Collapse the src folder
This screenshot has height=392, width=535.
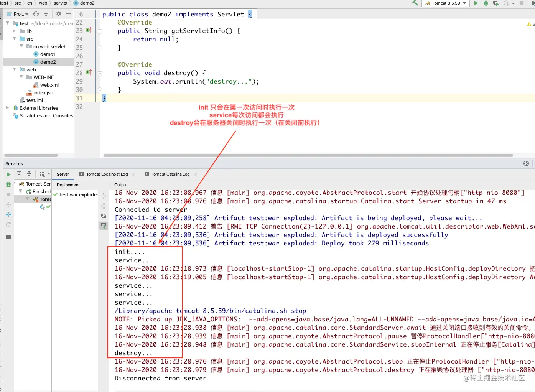[14, 39]
